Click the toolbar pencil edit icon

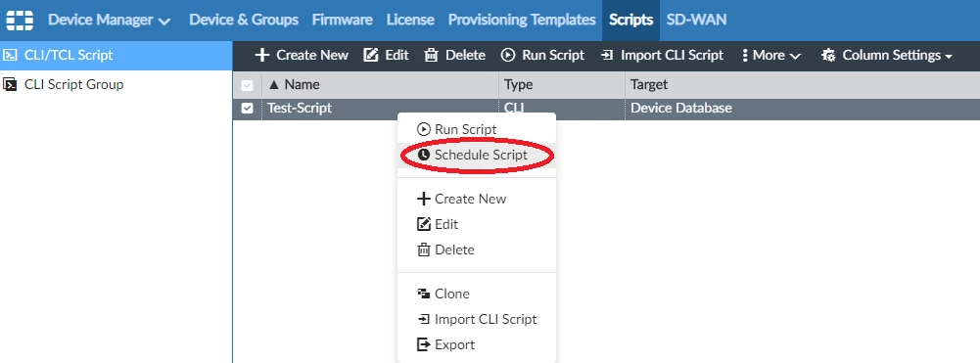click(371, 55)
